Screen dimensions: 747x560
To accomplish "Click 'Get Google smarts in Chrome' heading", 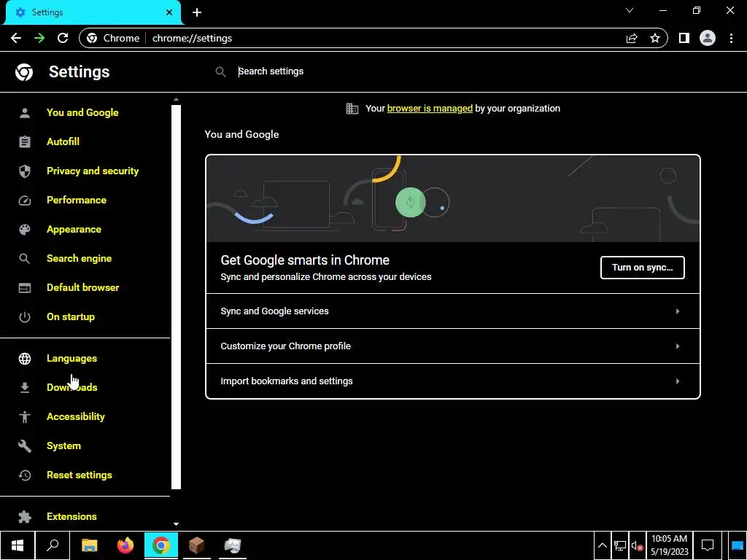I will coord(305,260).
